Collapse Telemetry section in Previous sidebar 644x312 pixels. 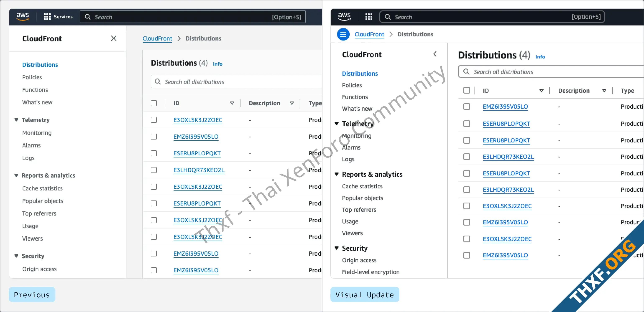(16, 120)
